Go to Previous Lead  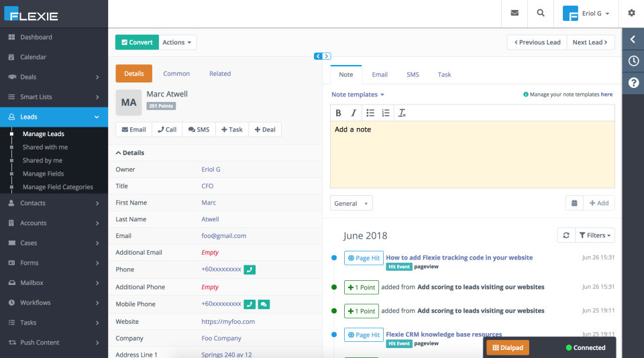coord(537,42)
